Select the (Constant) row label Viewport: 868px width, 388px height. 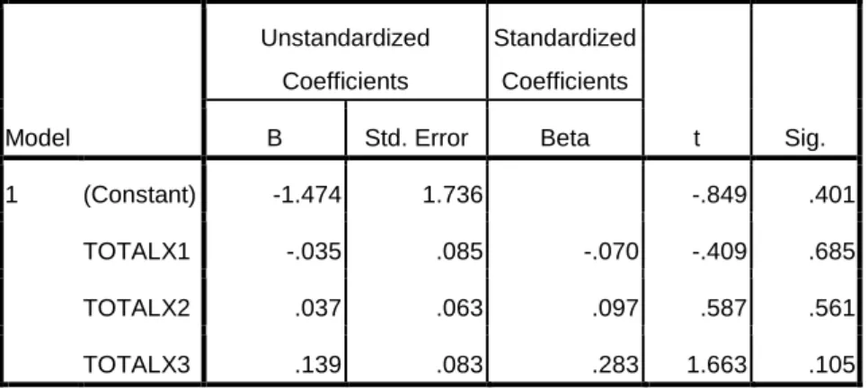click(x=139, y=195)
